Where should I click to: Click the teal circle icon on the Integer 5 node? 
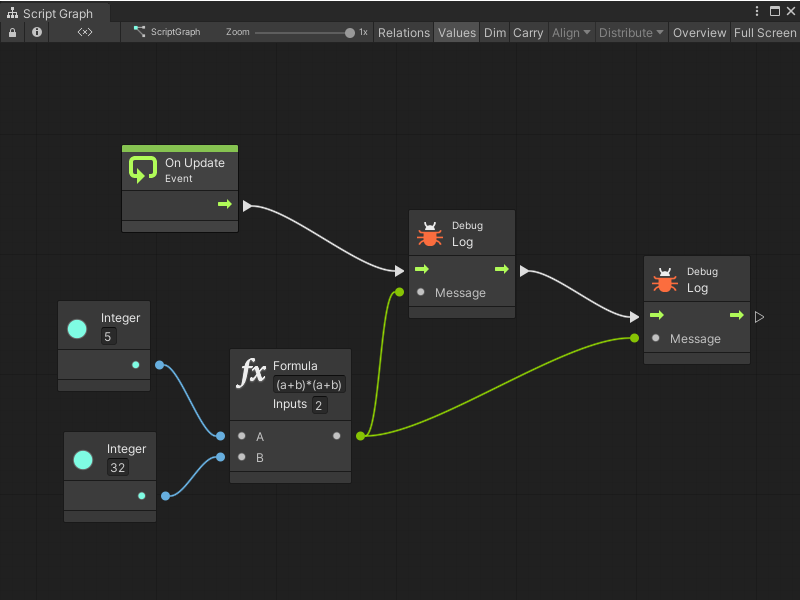coord(77,326)
